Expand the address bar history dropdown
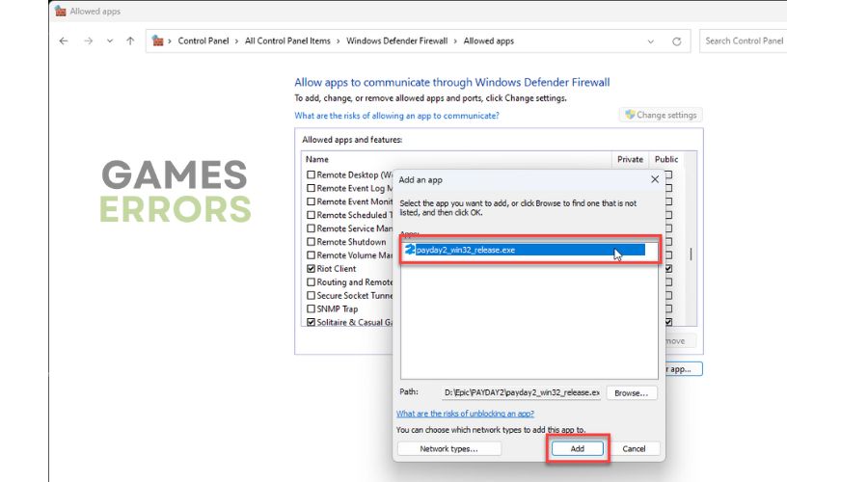Image resolution: width=868 pixels, height=482 pixels. point(650,41)
